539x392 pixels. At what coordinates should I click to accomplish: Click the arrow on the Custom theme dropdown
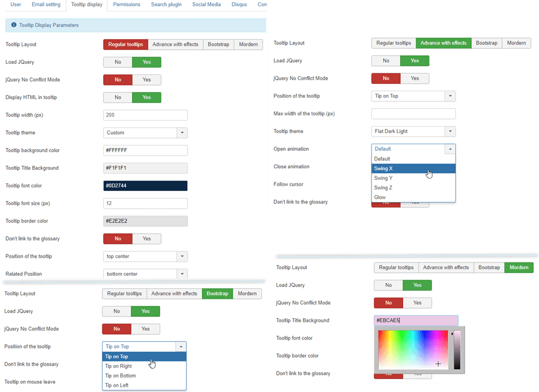tap(182, 133)
